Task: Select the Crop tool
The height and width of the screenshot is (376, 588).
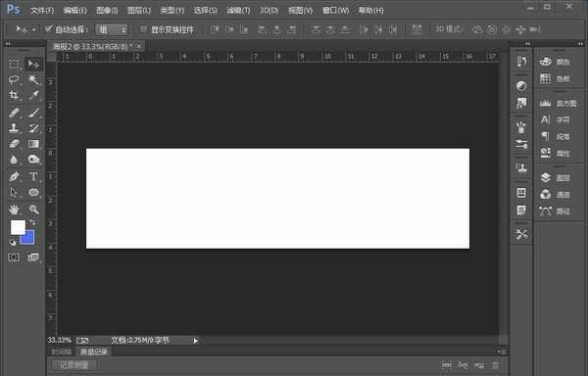Action: point(14,95)
